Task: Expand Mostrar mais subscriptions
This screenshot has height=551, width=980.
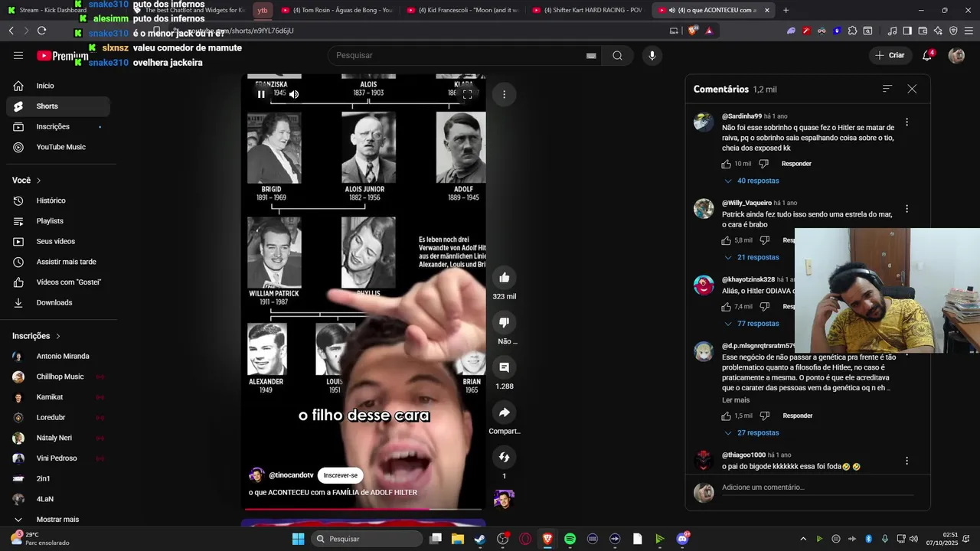Action: click(58, 520)
